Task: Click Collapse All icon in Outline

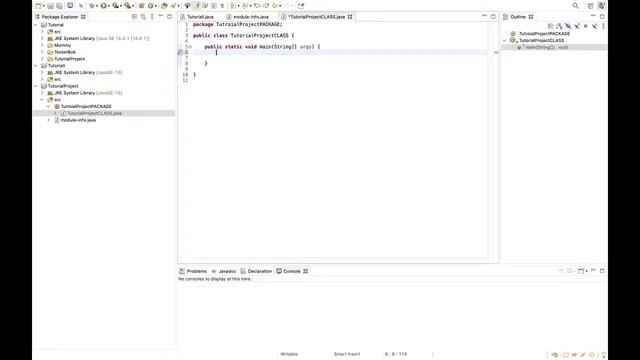Action: coord(550,26)
